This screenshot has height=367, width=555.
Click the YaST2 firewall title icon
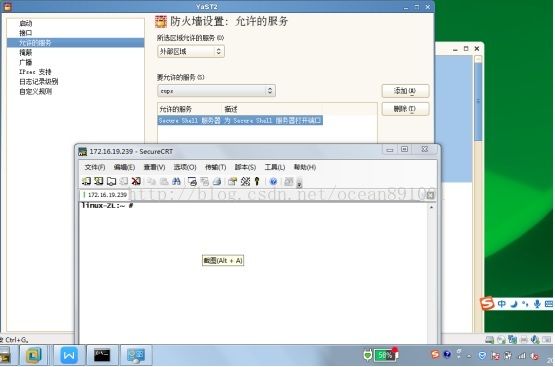(161, 21)
